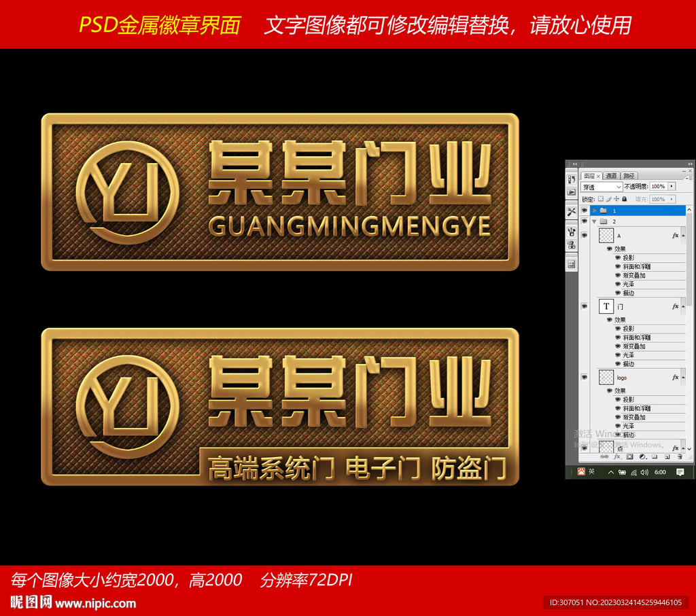Toggle visibility of layer A
Viewport: 696px width, 616px height.
click(584, 235)
